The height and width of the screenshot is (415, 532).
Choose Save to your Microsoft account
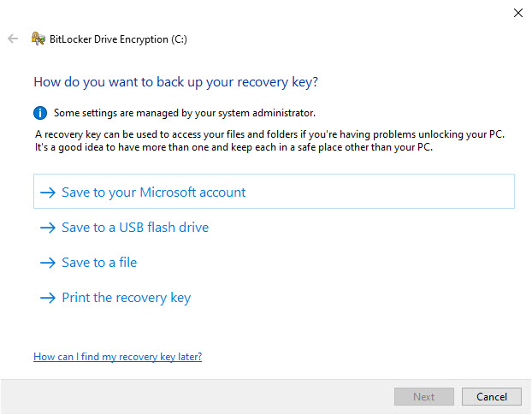[154, 193]
